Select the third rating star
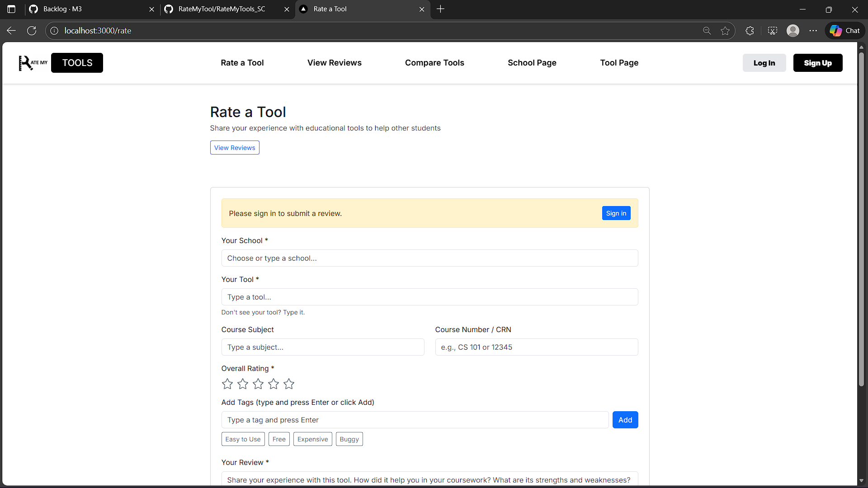This screenshot has width=868, height=488. click(258, 384)
